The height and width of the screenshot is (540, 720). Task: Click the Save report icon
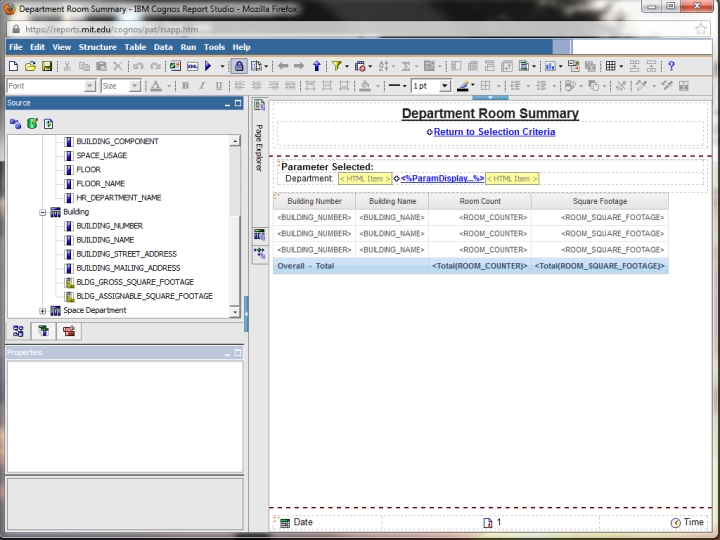click(x=46, y=66)
